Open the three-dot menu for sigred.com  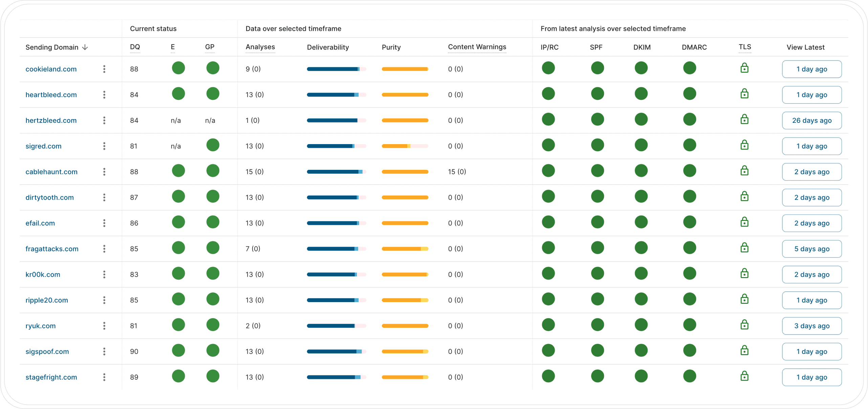104,146
